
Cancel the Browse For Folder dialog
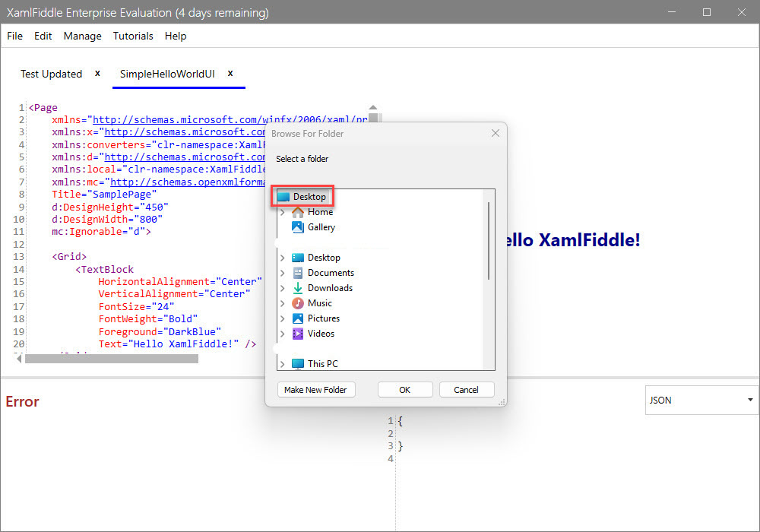(467, 390)
